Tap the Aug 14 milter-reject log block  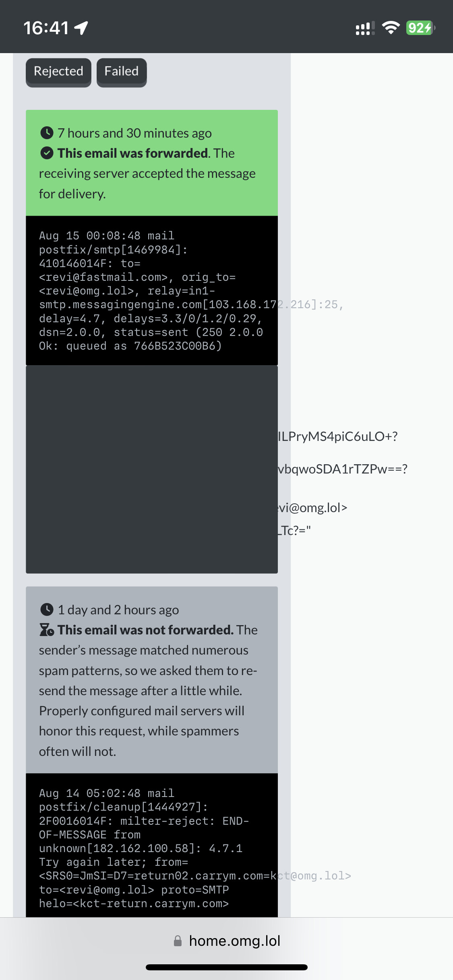coord(152,845)
